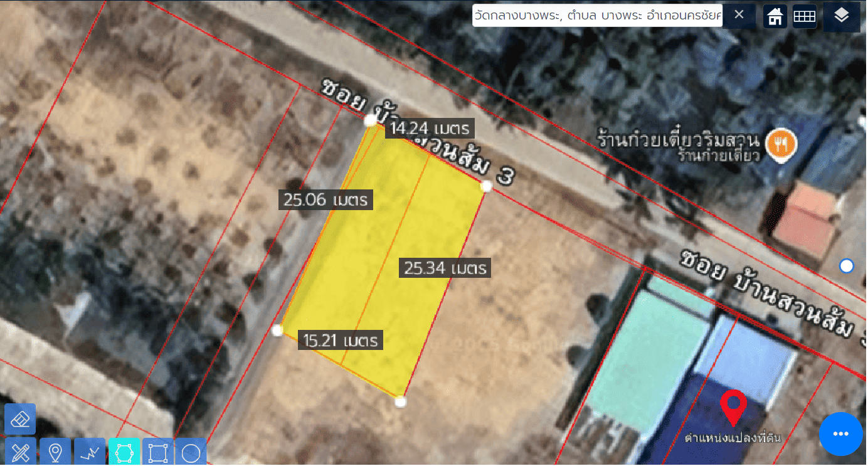Open the grid table view icon
Screen dimensions: 868x466
[804, 16]
